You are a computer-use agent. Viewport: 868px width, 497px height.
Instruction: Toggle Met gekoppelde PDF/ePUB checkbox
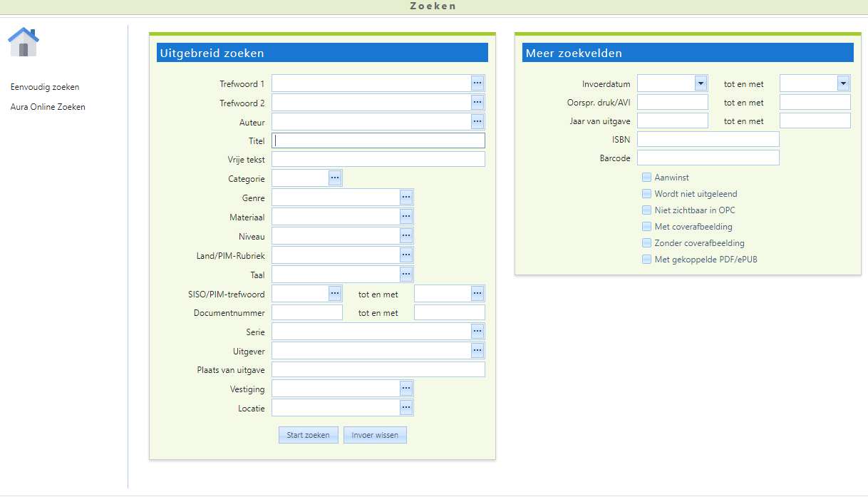click(x=647, y=260)
